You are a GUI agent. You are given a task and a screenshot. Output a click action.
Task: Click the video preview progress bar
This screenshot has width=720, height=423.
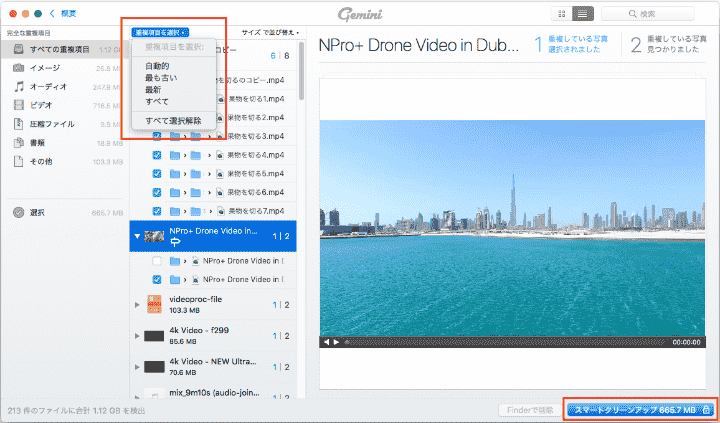[500, 342]
